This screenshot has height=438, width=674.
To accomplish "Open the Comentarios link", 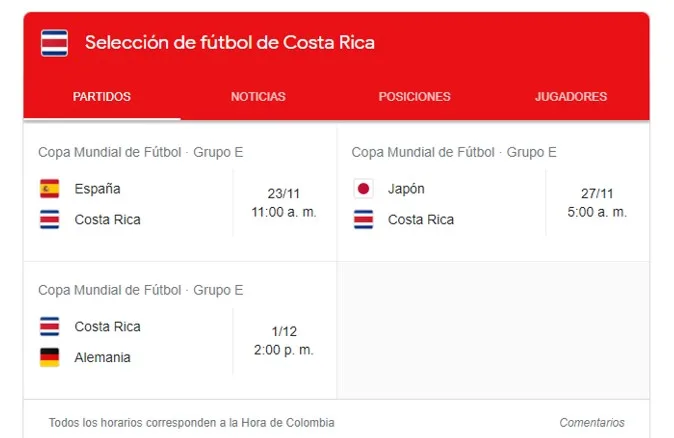I will 592,423.
